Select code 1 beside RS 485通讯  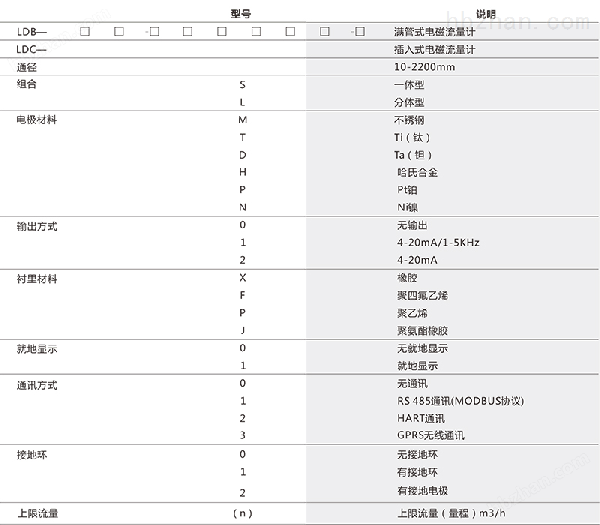coord(243,401)
